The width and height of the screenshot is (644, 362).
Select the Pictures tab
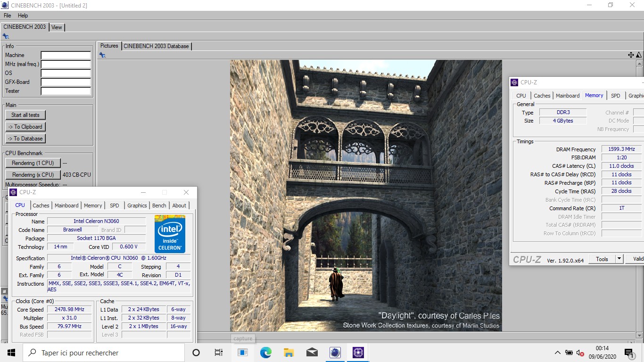coord(109,46)
